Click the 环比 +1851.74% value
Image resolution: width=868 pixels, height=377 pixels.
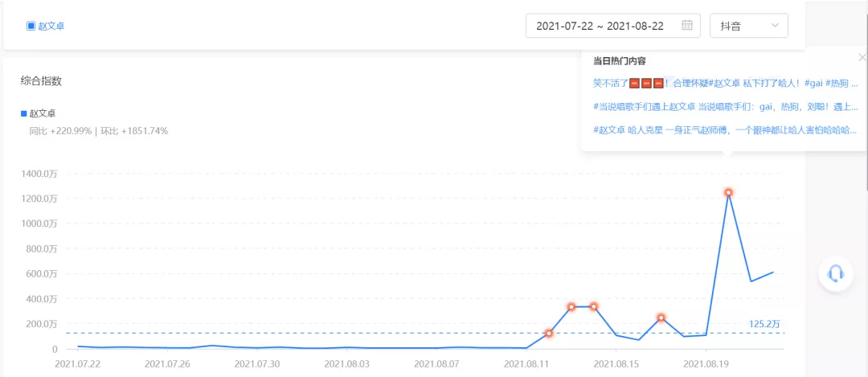pos(134,131)
